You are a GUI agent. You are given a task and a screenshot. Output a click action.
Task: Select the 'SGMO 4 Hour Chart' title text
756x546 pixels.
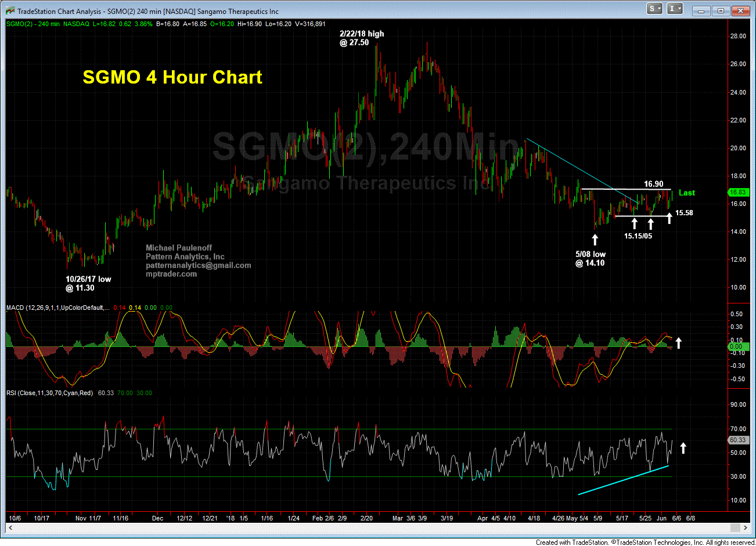tap(172, 77)
